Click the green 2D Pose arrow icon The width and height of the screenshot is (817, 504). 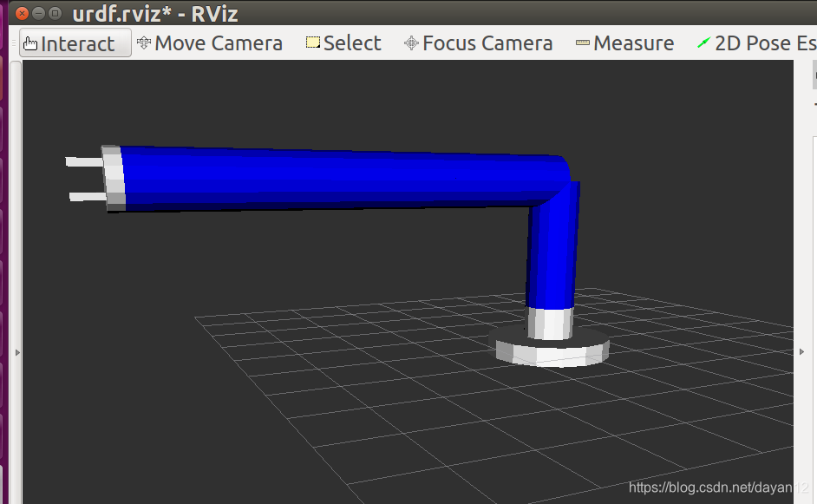coord(704,43)
